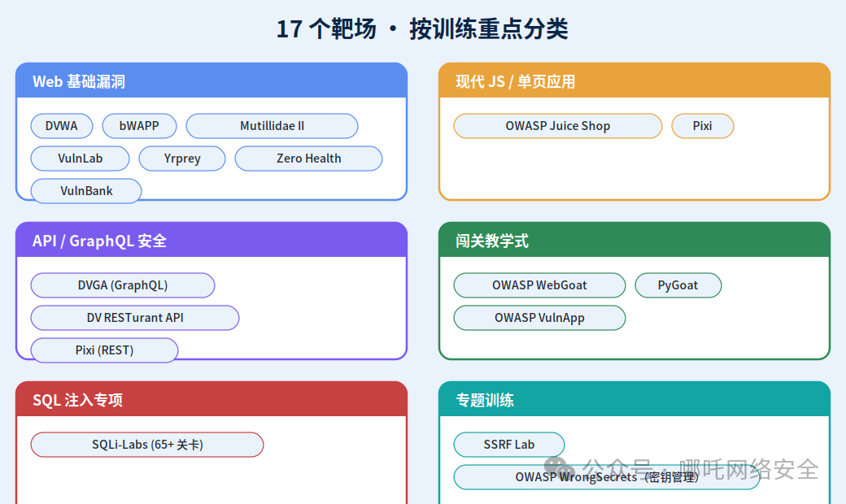Click the DVWA pill
Image resolution: width=846 pixels, height=504 pixels.
(62, 126)
